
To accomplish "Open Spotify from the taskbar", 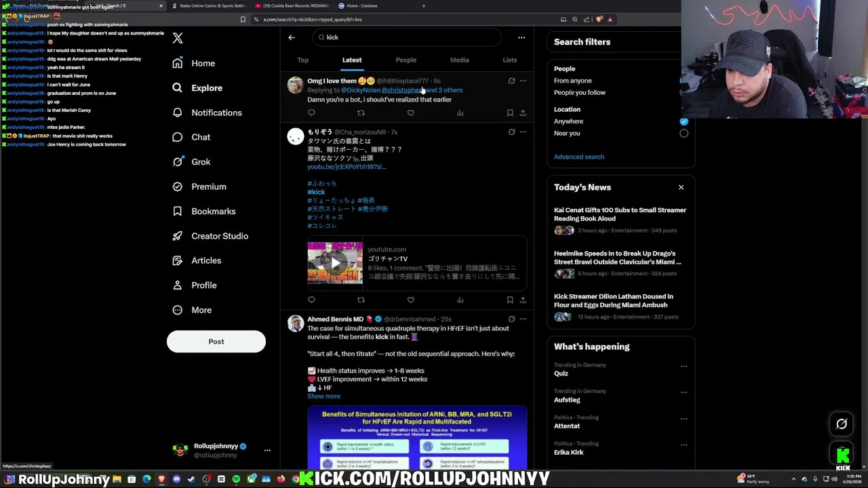I will click(x=236, y=480).
